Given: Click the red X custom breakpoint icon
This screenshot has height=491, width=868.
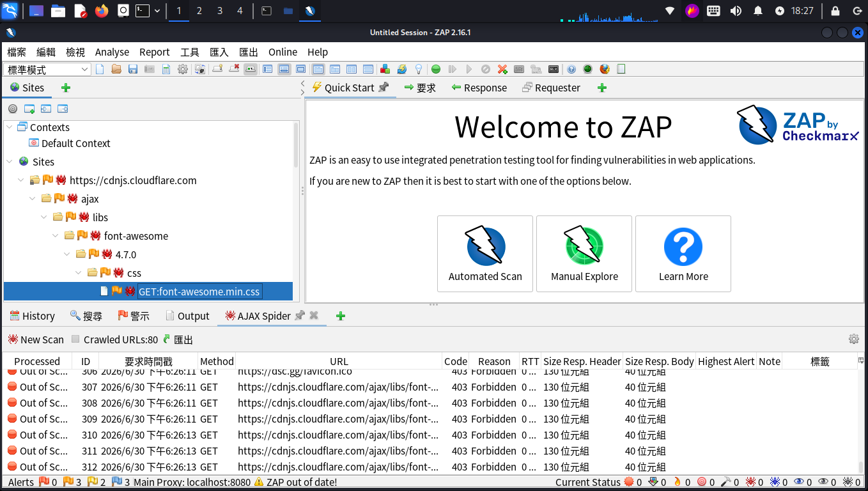Looking at the screenshot, I should pyautogui.click(x=502, y=69).
